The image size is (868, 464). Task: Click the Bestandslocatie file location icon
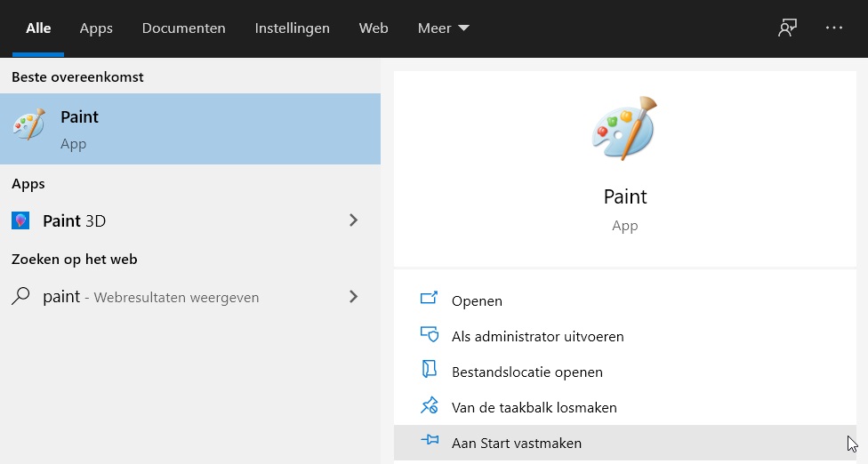[x=430, y=371]
